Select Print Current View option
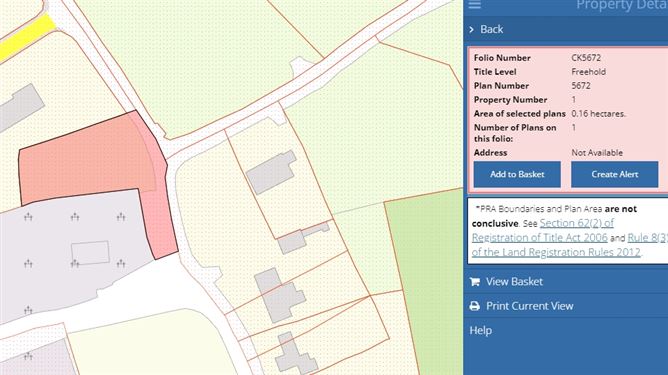 click(530, 306)
